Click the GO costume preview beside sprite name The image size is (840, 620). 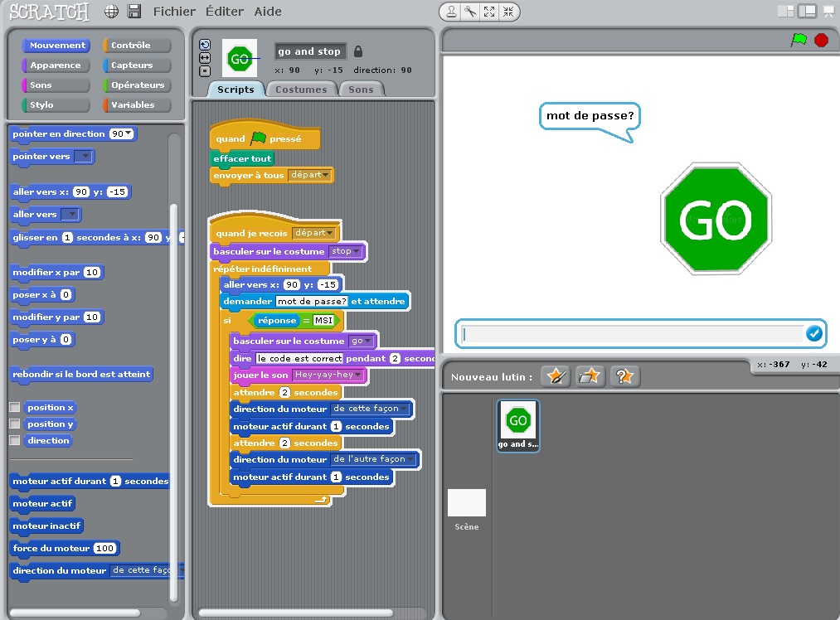coord(240,58)
